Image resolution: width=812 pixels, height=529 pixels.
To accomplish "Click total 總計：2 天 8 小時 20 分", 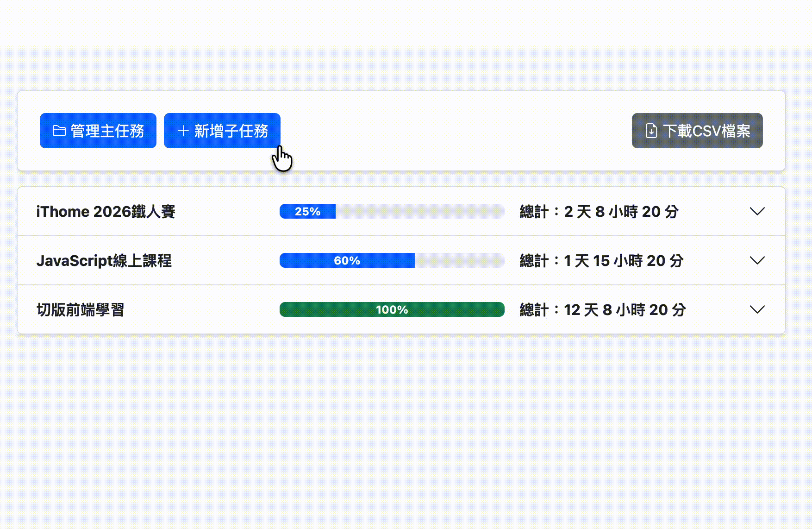I will [600, 212].
